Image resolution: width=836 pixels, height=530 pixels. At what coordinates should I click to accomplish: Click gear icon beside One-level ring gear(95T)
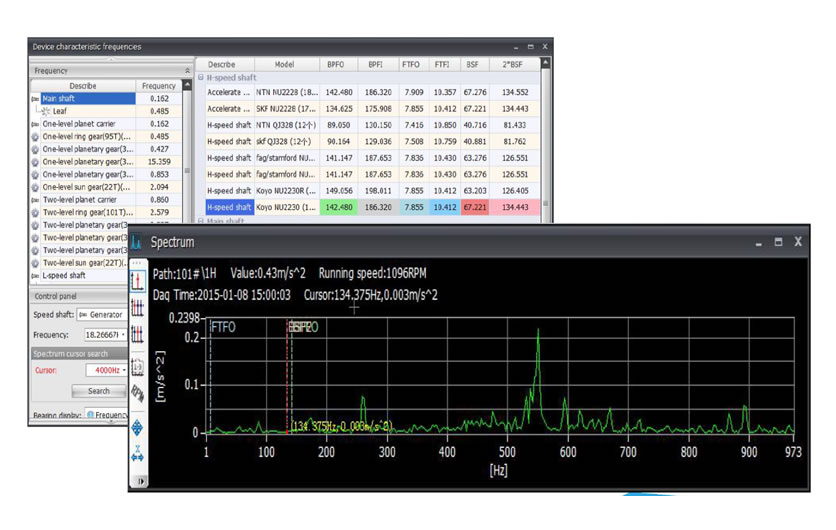[x=35, y=136]
